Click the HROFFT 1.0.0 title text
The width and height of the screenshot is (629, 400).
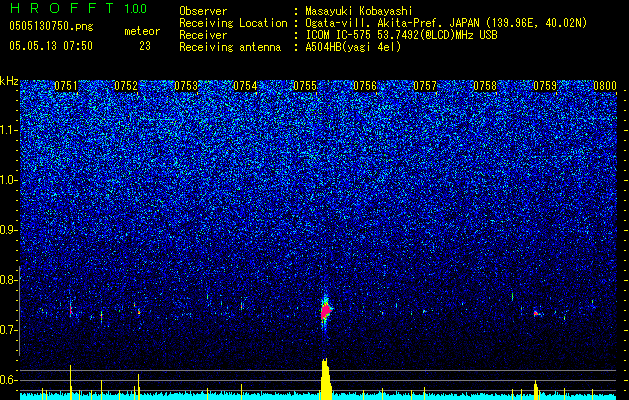coord(78,8)
